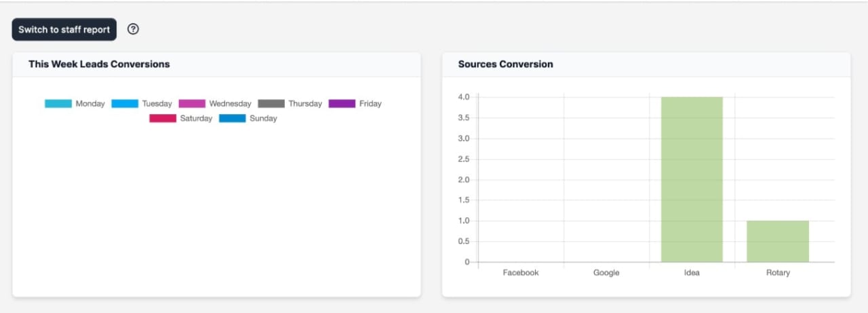This screenshot has height=313, width=868.
Task: Click the Google axis label
Action: click(606, 273)
